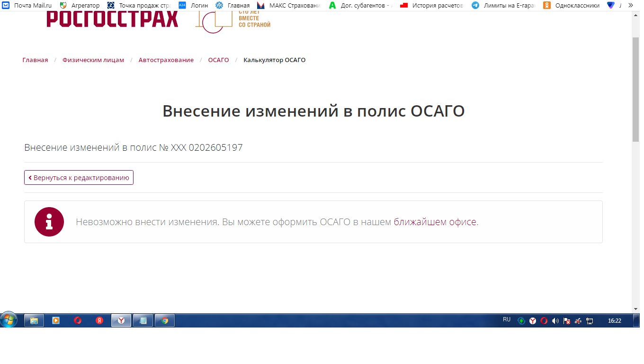Screen dimensions: 644x364
Task: Open the Почта Mail.ru bookmark
Action: (27, 6)
